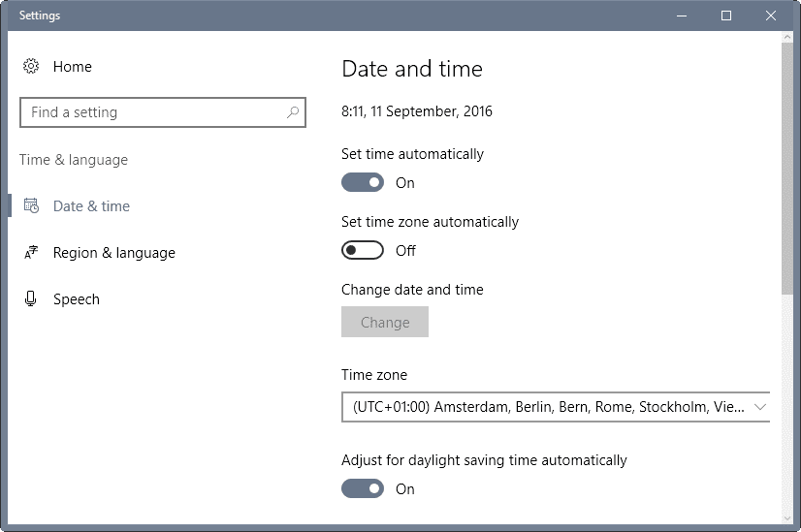Screen dimensions: 801x532
Task: Click scrollbar up arrow
Action: pos(786,37)
